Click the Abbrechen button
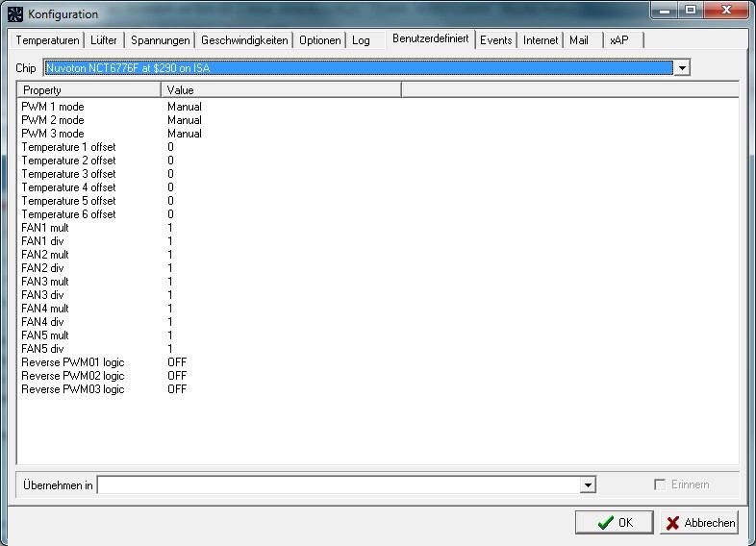Screen dimensions: 756x546 699,522
